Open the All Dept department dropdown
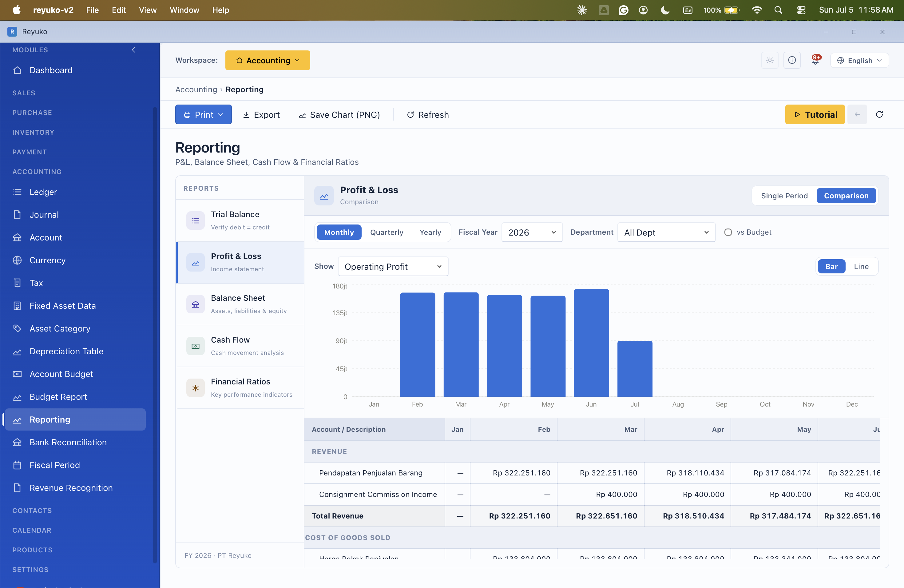 pyautogui.click(x=666, y=232)
